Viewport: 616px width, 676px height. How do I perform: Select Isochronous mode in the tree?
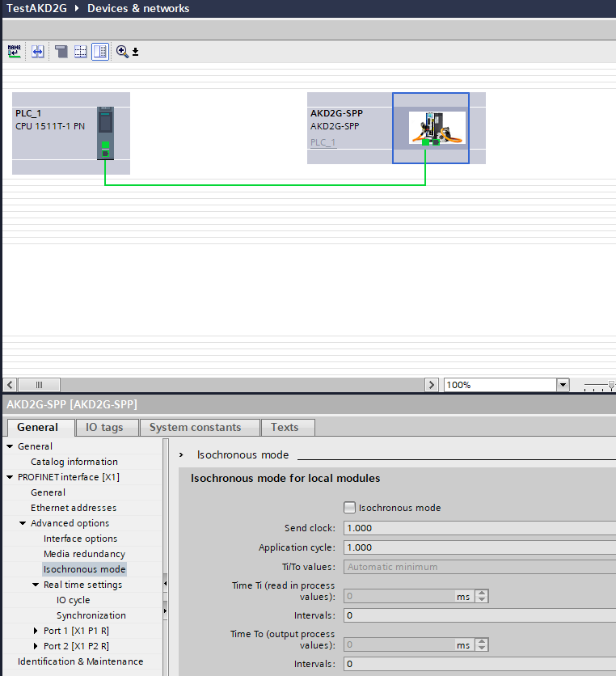point(85,569)
